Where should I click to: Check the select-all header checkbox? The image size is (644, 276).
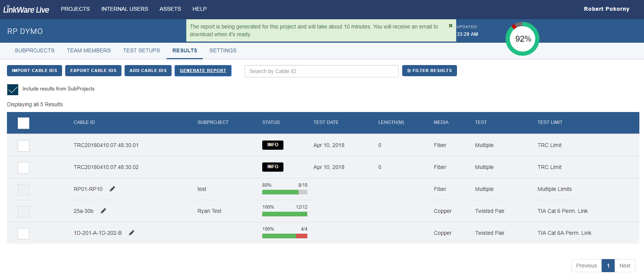(24, 123)
